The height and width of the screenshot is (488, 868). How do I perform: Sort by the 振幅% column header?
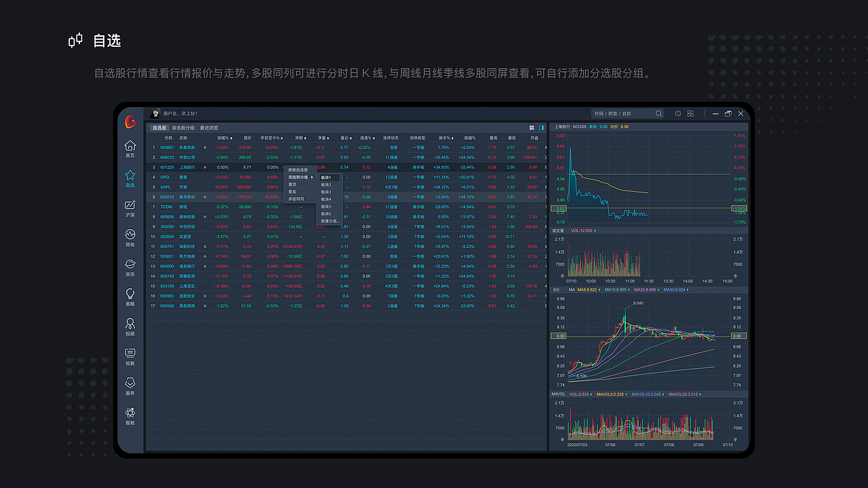(x=469, y=138)
